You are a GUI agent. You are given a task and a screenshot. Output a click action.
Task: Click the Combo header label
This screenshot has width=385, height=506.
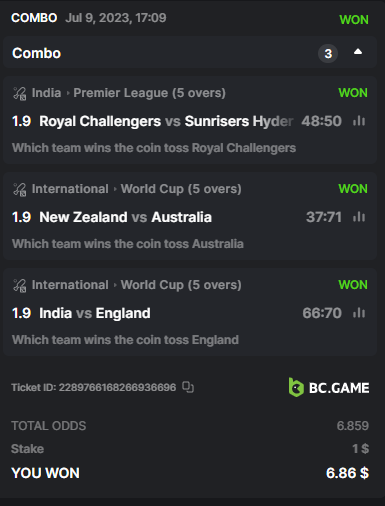[x=36, y=53]
